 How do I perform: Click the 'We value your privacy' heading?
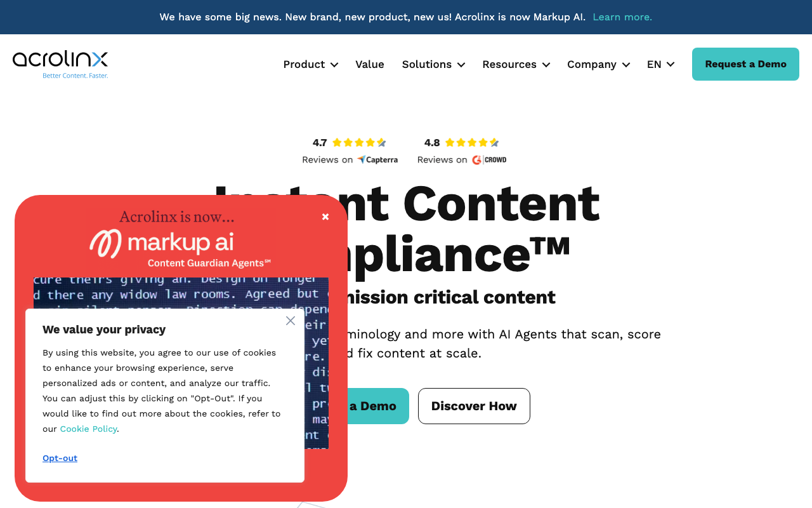tap(104, 330)
